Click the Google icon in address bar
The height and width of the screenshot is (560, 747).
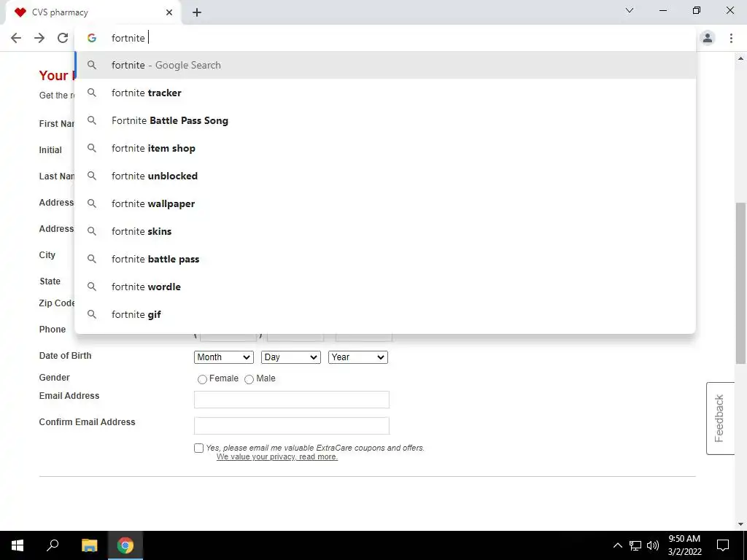click(92, 38)
